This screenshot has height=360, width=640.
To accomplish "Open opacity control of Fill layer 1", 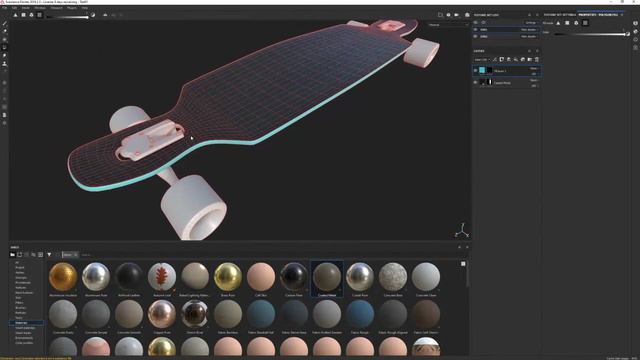I will [534, 73].
